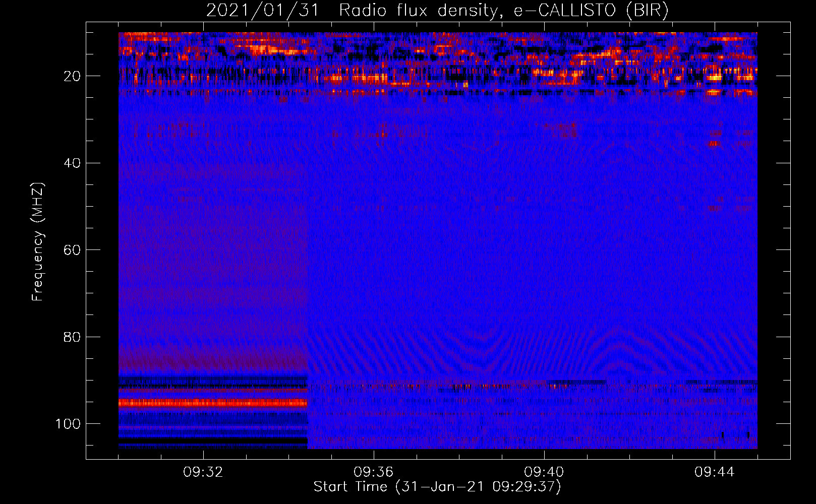The height and width of the screenshot is (504, 816).
Task: Click the 80 frequency tick label
Action: click(72, 337)
